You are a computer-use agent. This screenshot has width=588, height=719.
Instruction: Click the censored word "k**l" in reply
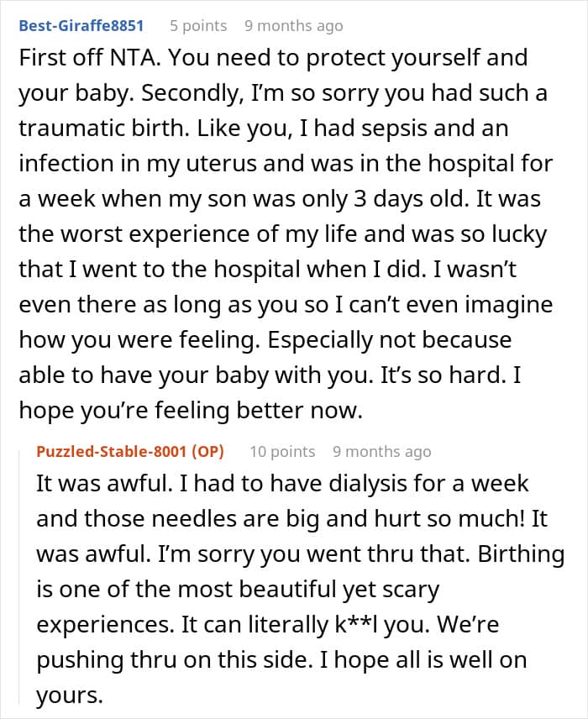click(356, 624)
